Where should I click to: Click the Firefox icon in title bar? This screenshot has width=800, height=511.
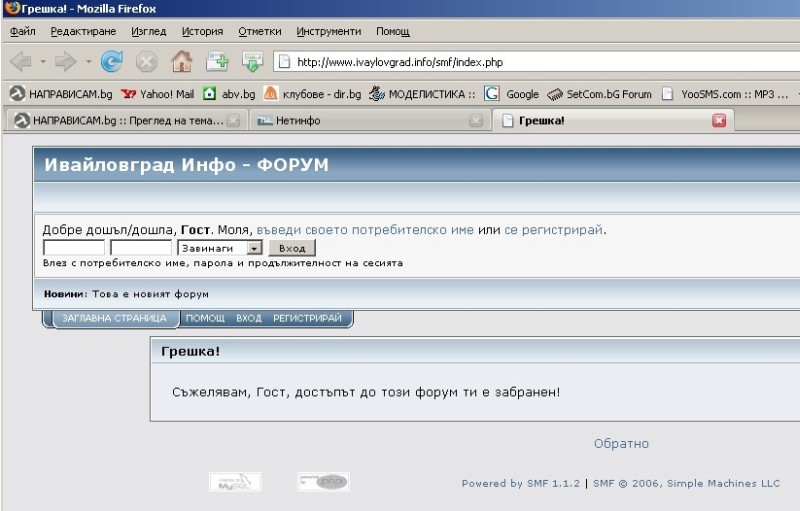[x=12, y=8]
